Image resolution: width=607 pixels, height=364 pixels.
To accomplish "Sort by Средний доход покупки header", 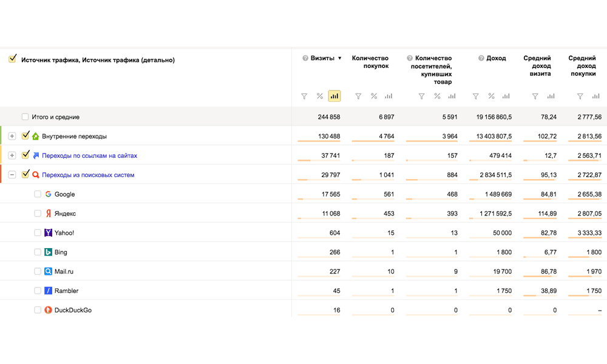I will coord(582,66).
